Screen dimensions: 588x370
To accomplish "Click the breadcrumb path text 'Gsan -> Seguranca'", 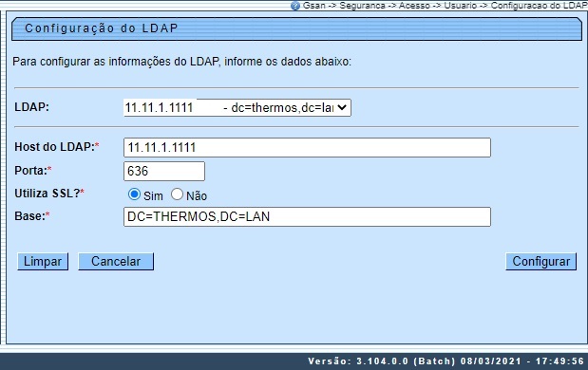I will 344,6.
